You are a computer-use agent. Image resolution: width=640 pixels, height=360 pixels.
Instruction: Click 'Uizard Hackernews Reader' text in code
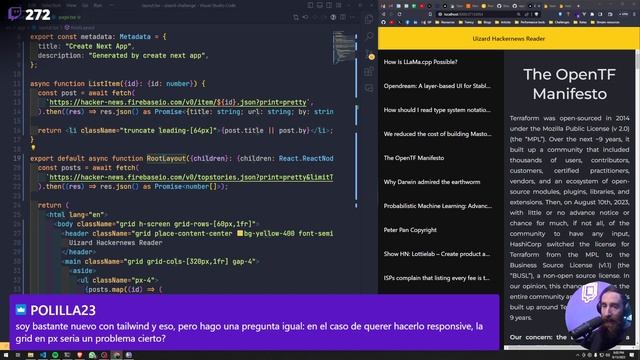pos(116,243)
